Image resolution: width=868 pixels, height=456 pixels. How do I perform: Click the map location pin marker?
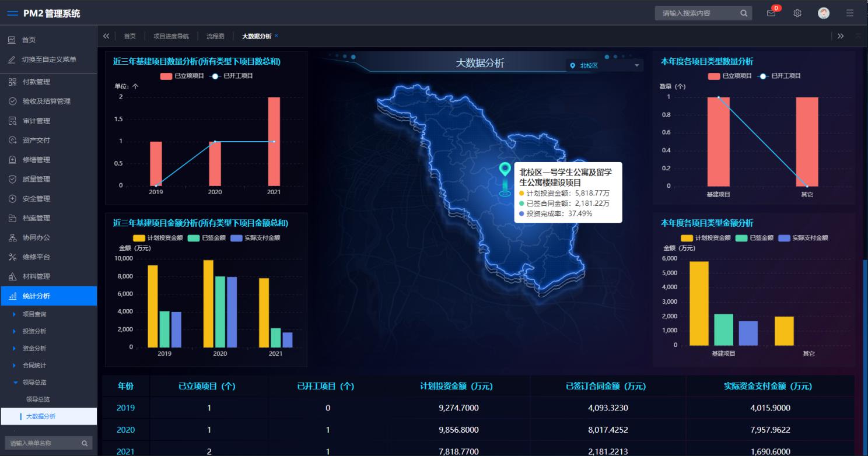pyautogui.click(x=505, y=170)
